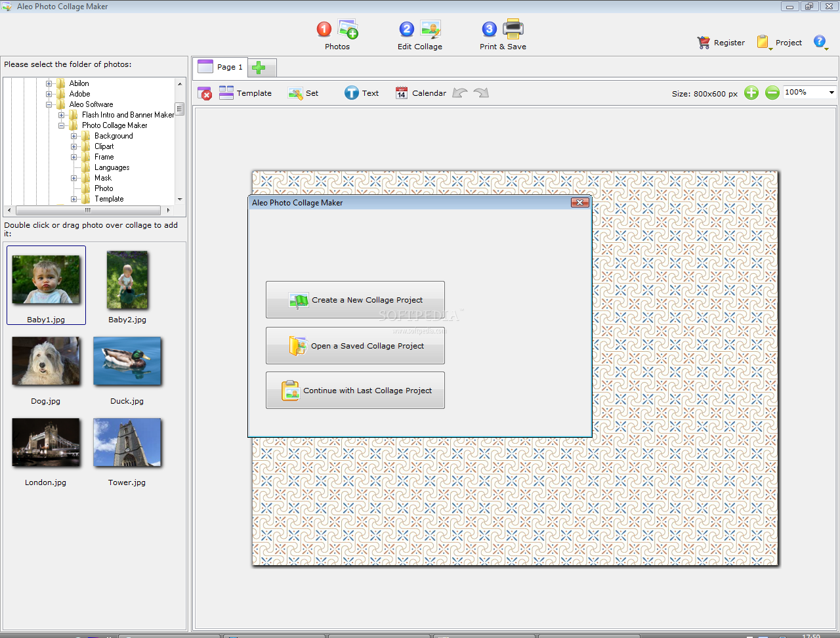Switch to the Page 1 tab
Screen dimensions: 840x638
tap(221, 67)
